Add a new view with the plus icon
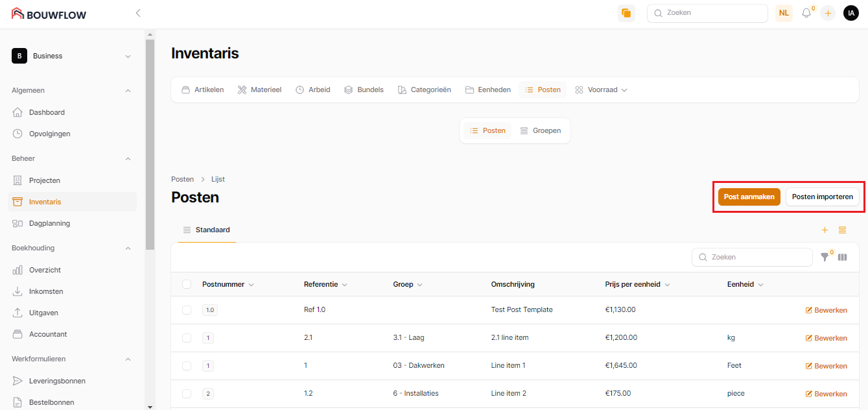Image resolution: width=868 pixels, height=410 pixels. tap(825, 230)
